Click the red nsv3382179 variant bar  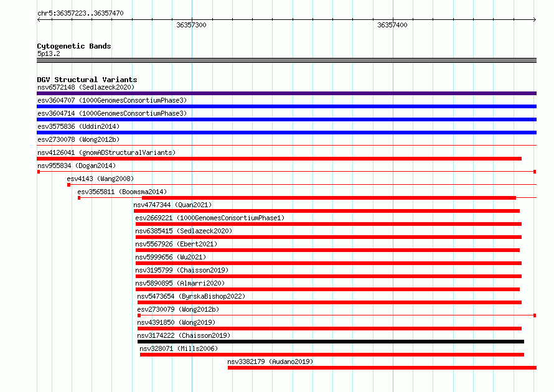[x=382, y=368]
